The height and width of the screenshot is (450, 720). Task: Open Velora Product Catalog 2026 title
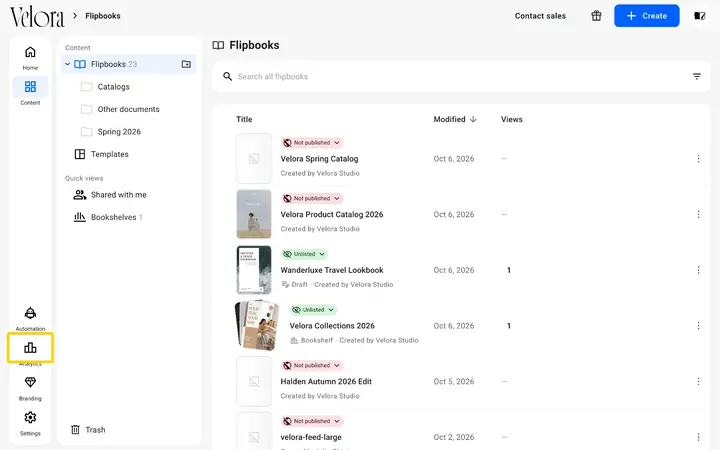332,214
